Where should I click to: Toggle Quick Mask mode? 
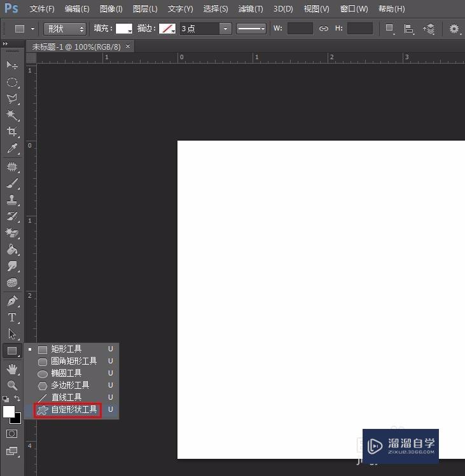[x=12, y=433]
